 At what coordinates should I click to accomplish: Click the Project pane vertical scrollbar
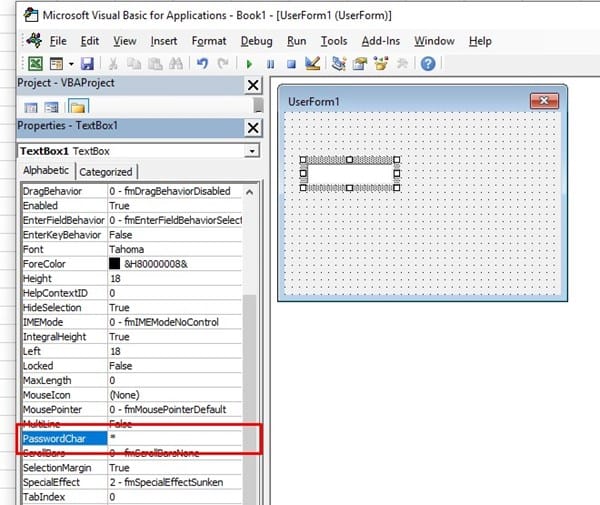258,106
